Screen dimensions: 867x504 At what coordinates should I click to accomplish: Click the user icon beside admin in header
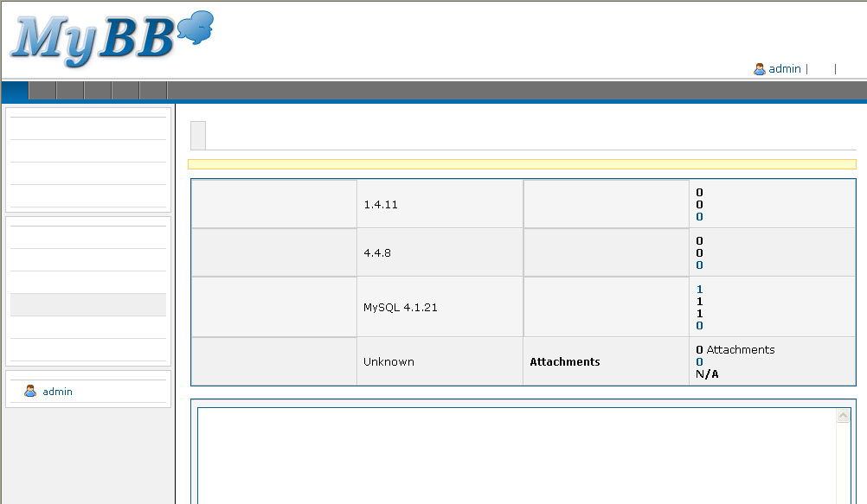click(759, 69)
